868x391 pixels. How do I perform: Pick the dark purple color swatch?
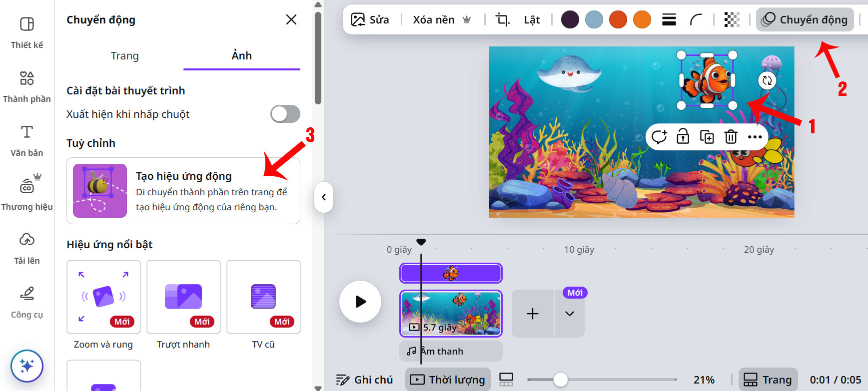[x=570, y=19]
